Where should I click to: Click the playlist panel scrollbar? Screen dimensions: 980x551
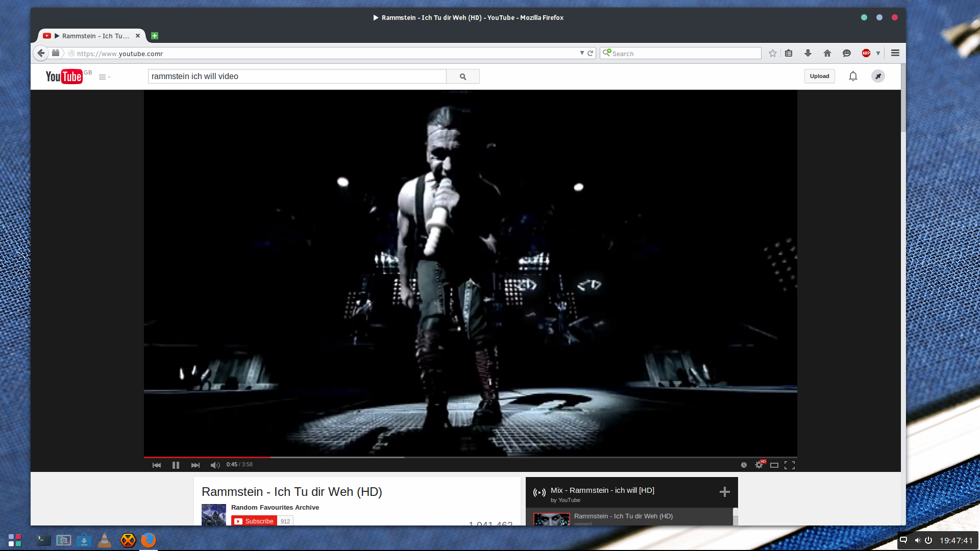(x=736, y=517)
